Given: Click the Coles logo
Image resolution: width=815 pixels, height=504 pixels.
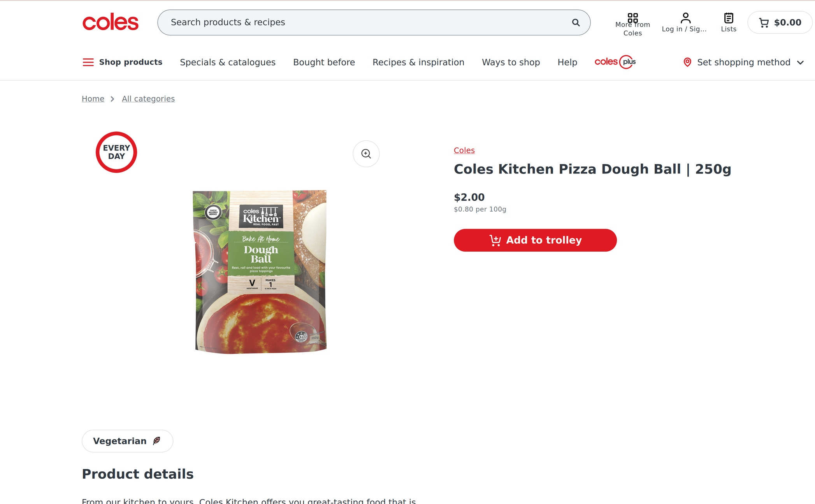Looking at the screenshot, I should pyautogui.click(x=111, y=23).
